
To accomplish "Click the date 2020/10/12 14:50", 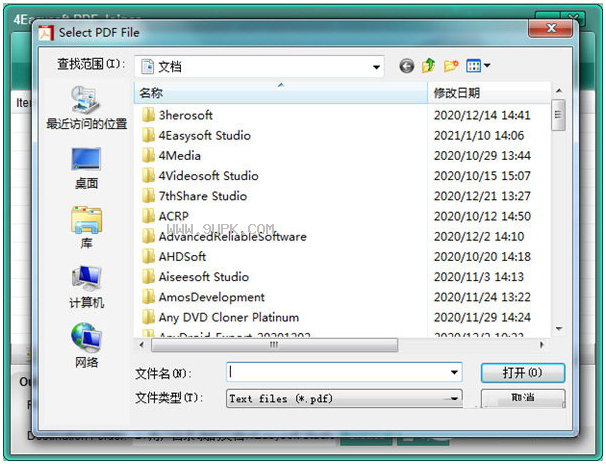I will click(482, 216).
